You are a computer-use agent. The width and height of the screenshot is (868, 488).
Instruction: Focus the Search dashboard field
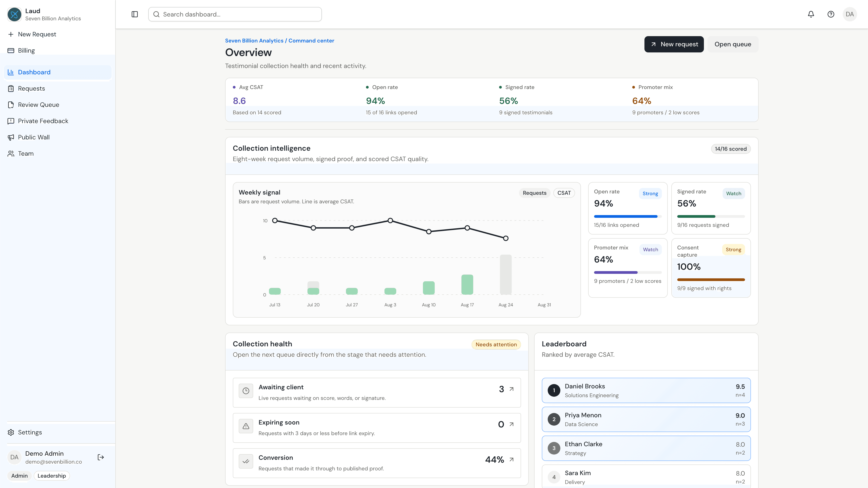click(x=235, y=14)
